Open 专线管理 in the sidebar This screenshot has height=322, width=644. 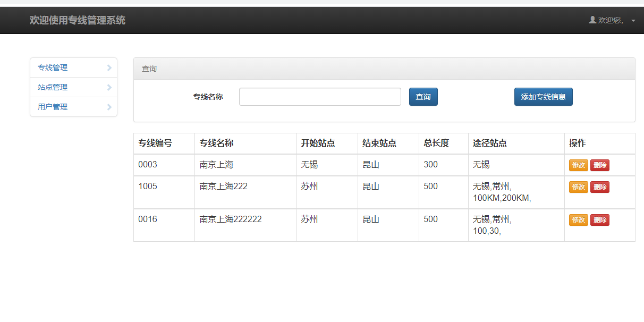click(x=73, y=67)
